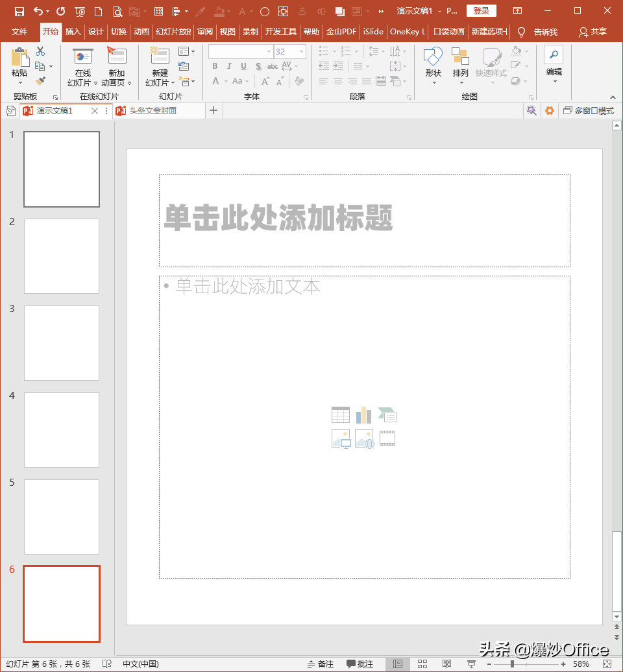
Task: Open the Online Slides button
Action: coord(82,67)
